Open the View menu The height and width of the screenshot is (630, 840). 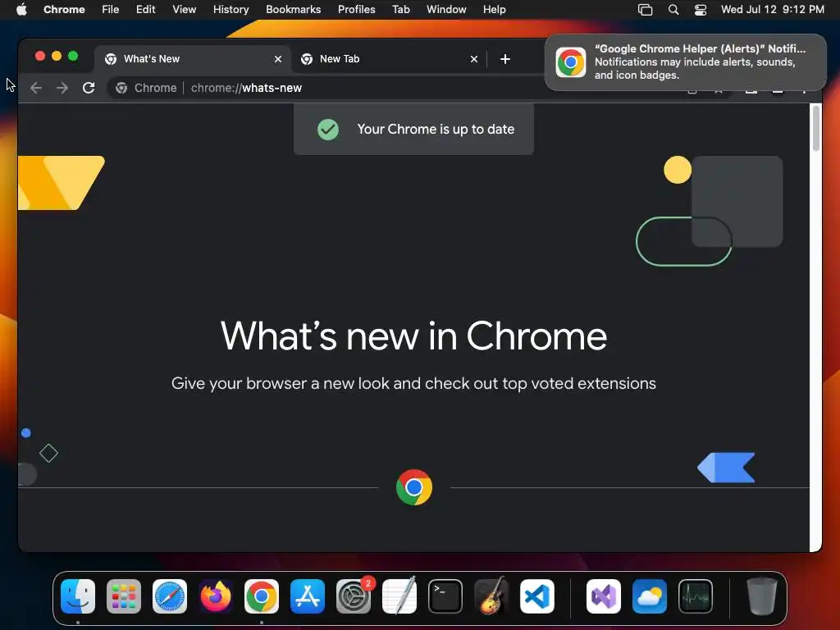[x=184, y=10]
